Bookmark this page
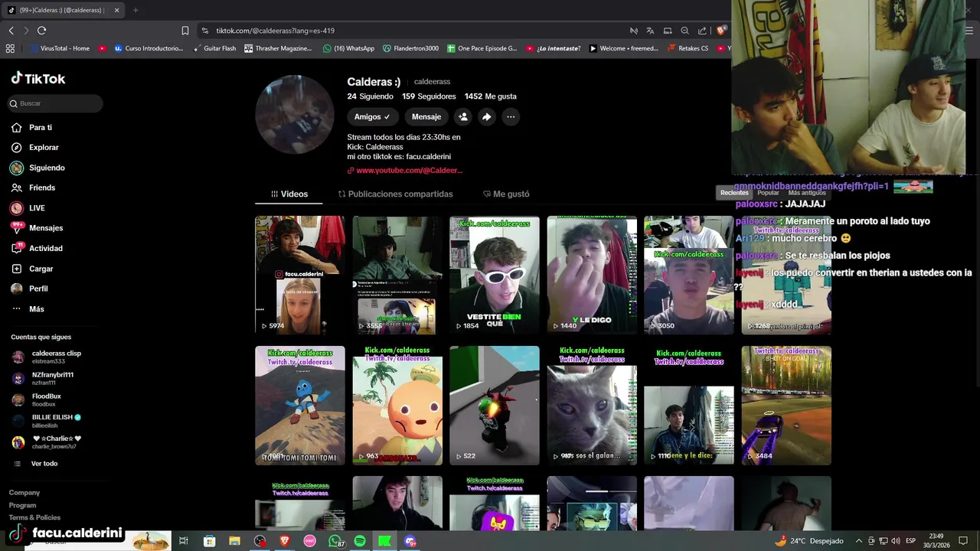The width and height of the screenshot is (980, 551). coord(185,31)
